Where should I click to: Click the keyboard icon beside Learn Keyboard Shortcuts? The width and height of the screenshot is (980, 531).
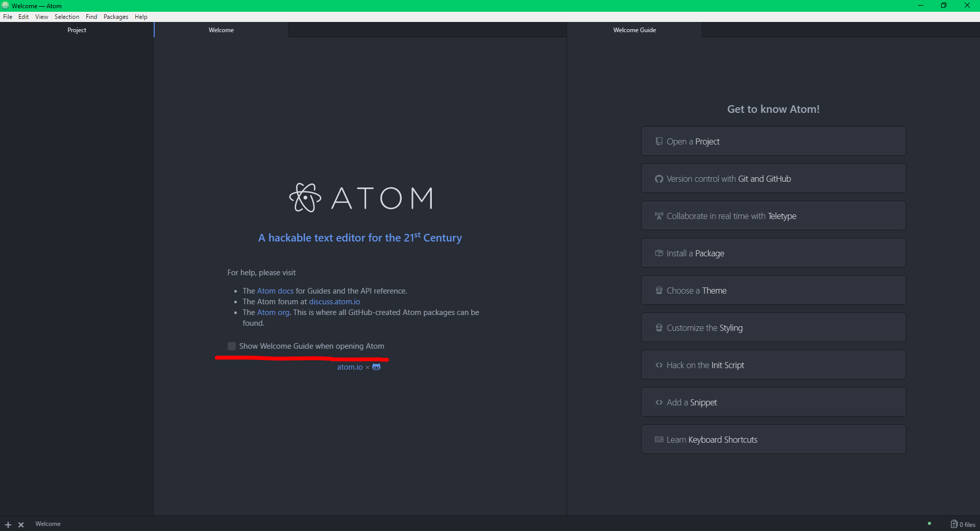click(x=659, y=440)
